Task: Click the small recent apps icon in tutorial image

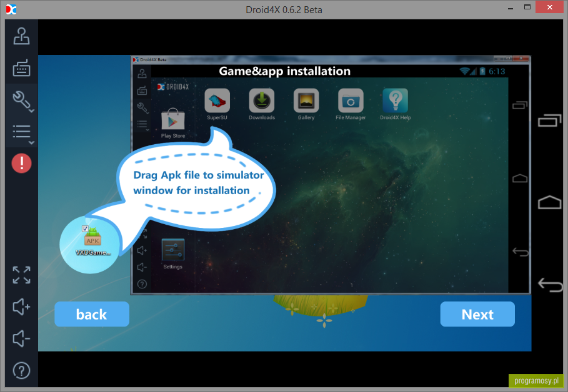Action: pyautogui.click(x=520, y=105)
